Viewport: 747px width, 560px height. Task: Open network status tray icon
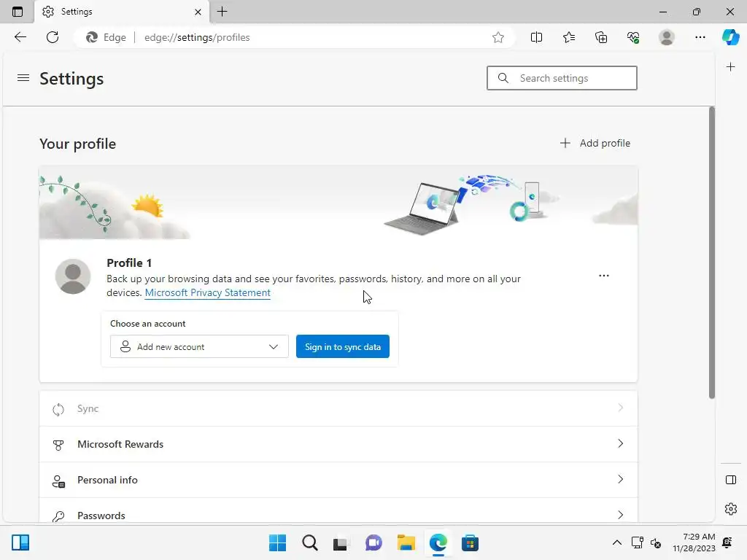click(637, 542)
